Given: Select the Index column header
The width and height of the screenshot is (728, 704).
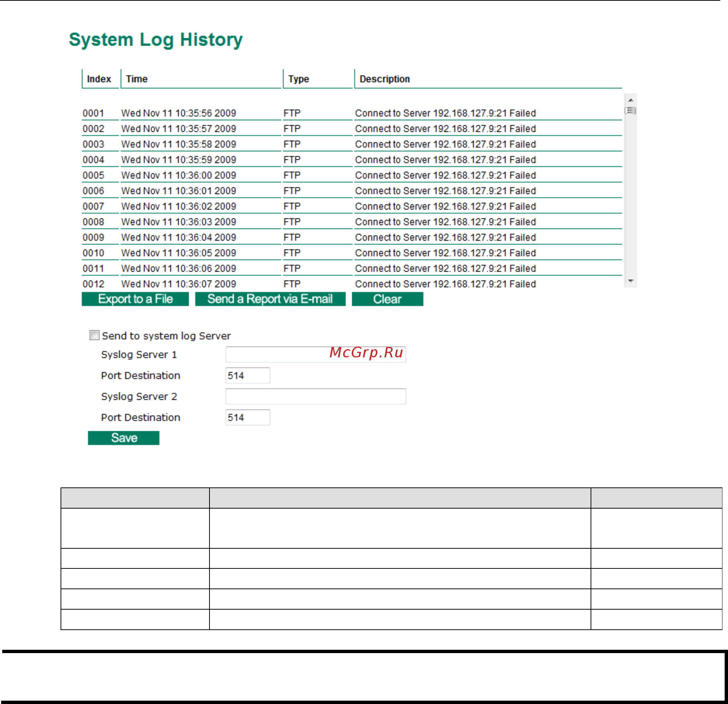Looking at the screenshot, I should (x=99, y=79).
